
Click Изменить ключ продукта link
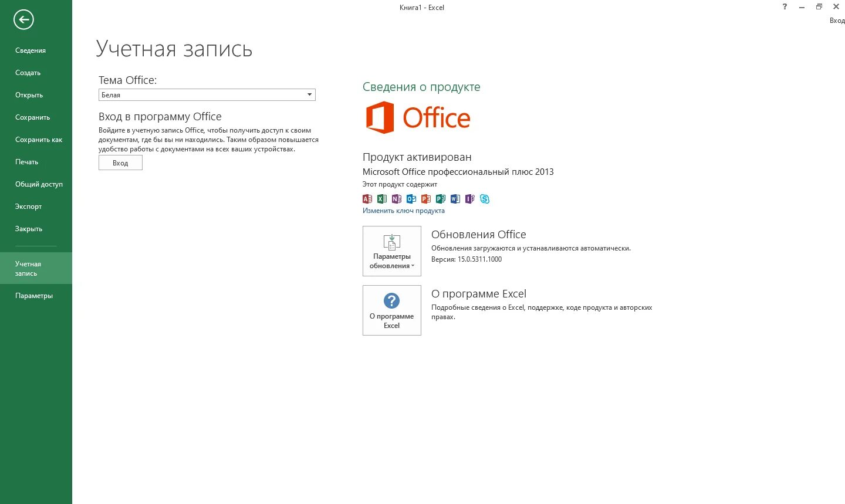pyautogui.click(x=404, y=211)
